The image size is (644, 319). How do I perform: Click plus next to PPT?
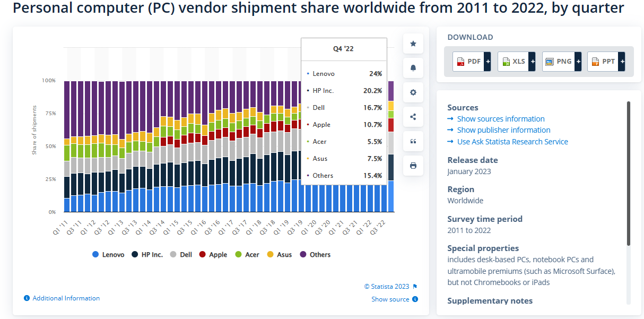622,62
